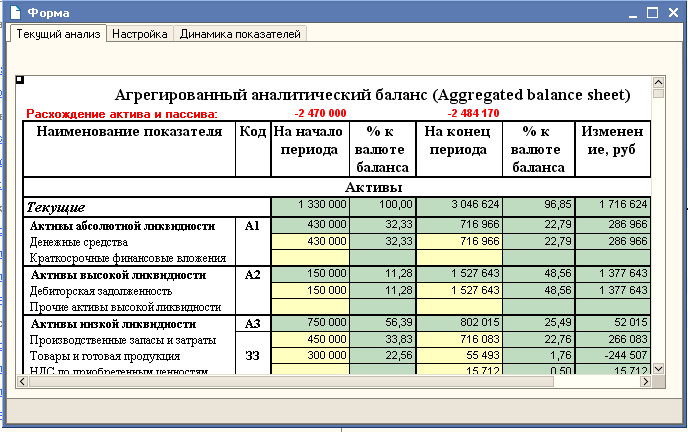Click the Изменение, руб column header

(613, 149)
